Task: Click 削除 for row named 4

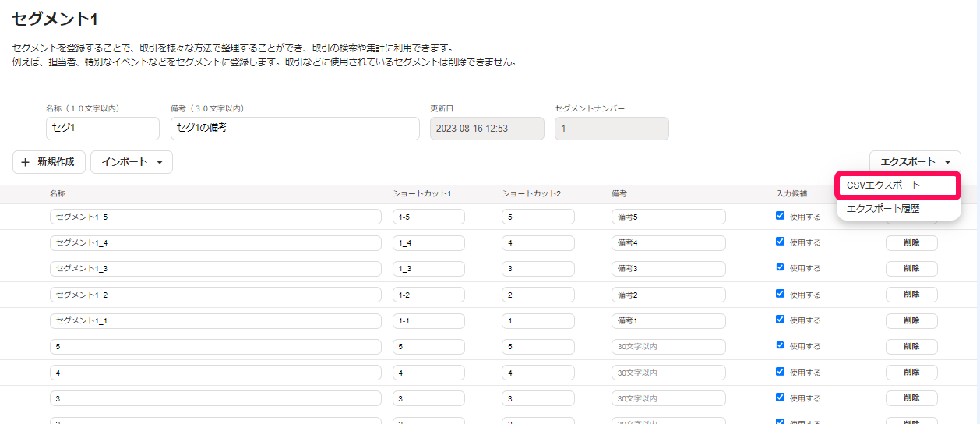Action: 911,373
